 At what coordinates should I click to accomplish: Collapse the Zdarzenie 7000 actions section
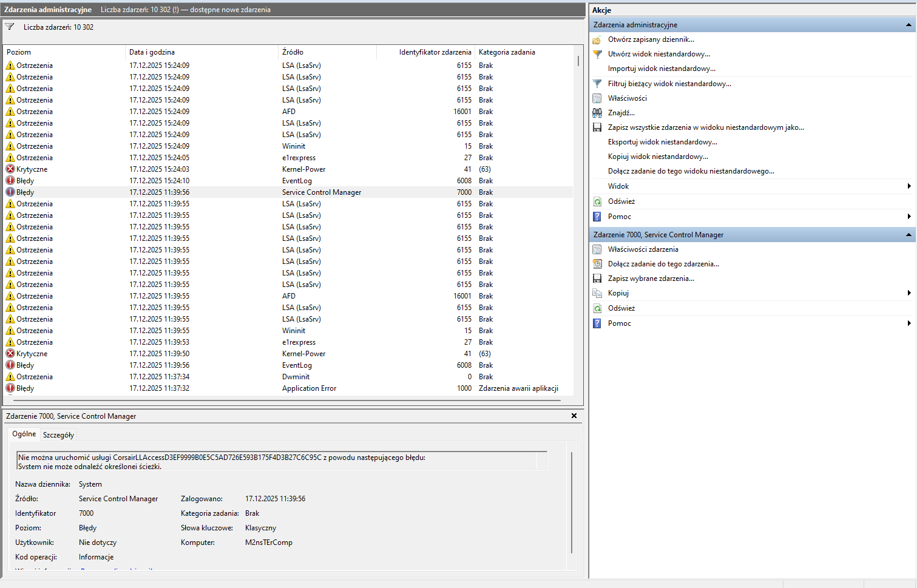pyautogui.click(x=908, y=235)
